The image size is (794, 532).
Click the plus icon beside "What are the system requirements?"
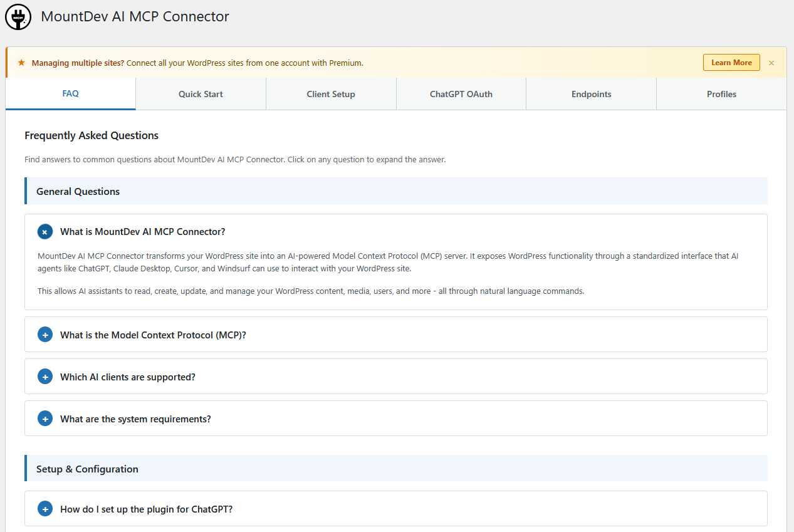click(44, 419)
